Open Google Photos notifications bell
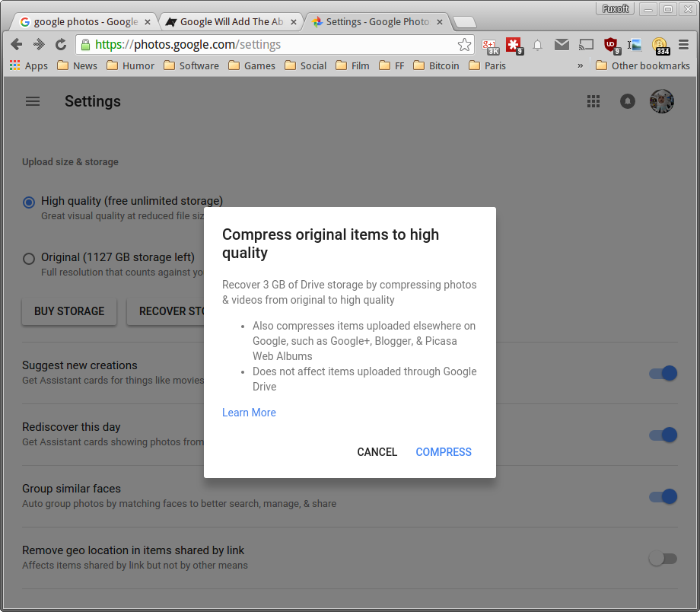The height and width of the screenshot is (612, 700). pos(627,101)
